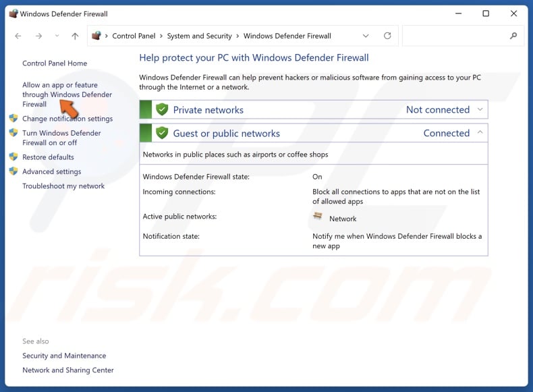Open Advanced settings
This screenshot has height=392, width=533.
52,171
